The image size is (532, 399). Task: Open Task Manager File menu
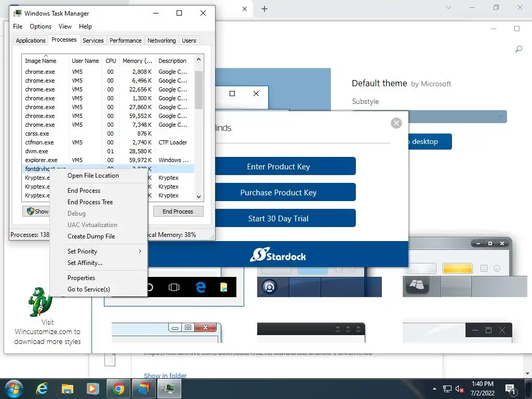(x=18, y=26)
